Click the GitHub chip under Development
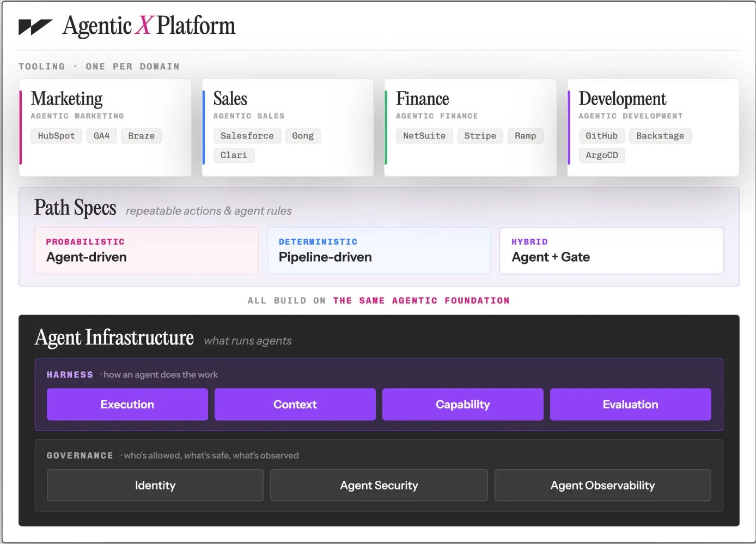756x544 pixels. [602, 136]
